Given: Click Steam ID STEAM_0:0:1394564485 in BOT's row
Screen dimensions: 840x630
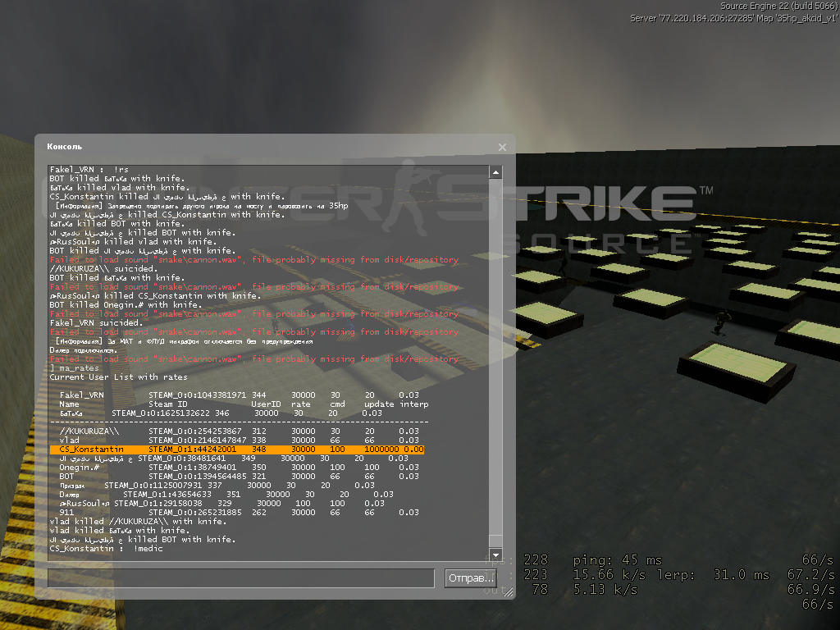Looking at the screenshot, I should 197,477.
